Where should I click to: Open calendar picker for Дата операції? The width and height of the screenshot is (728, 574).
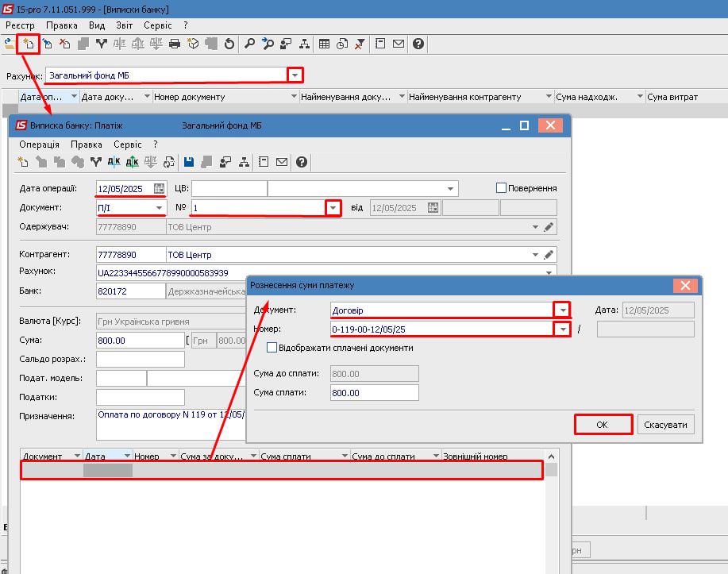[x=159, y=188]
